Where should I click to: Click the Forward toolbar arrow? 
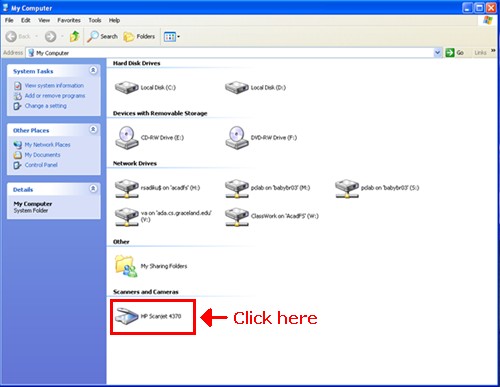pyautogui.click(x=50, y=36)
